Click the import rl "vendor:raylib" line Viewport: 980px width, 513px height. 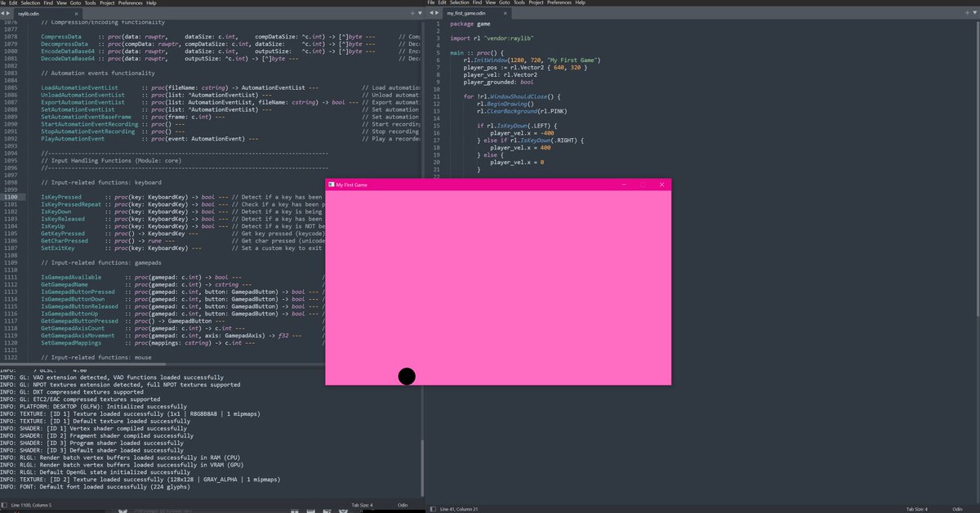point(492,38)
